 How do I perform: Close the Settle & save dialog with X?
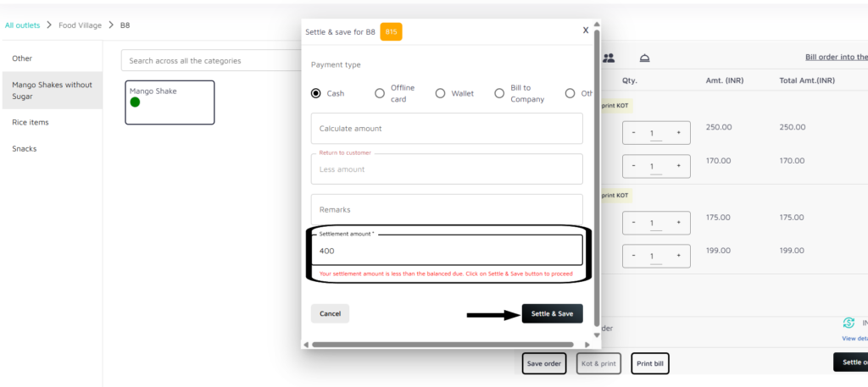585,30
